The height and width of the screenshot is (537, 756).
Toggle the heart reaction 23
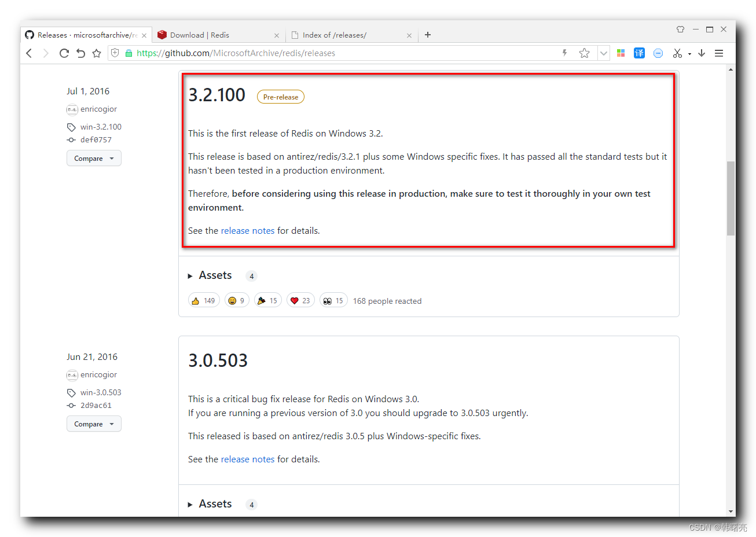tap(300, 300)
